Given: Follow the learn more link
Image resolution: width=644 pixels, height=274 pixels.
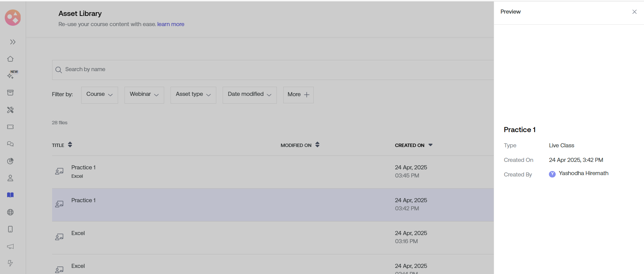Looking at the screenshot, I should [171, 24].
